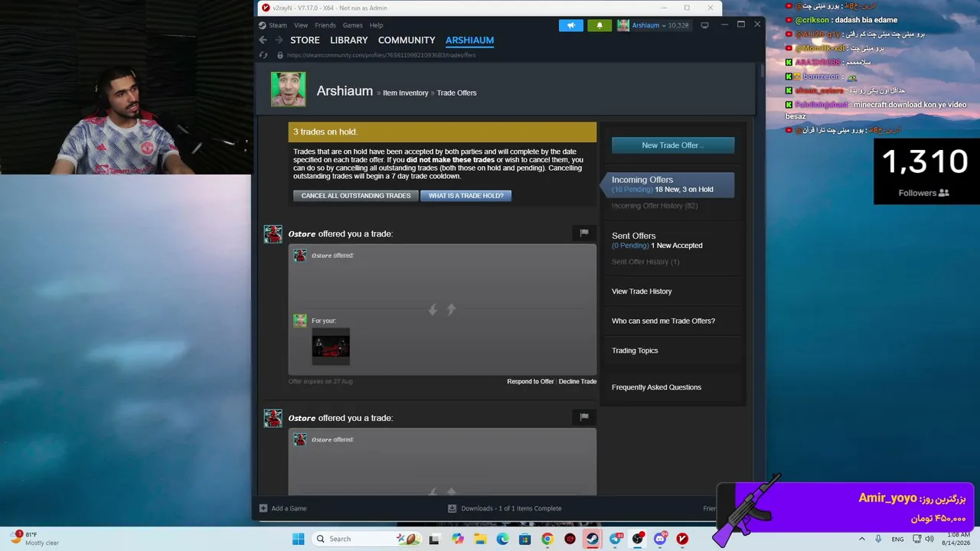Click 'Downloads - 1 of 1 Items Complete' text
980x551 pixels.
coord(511,508)
